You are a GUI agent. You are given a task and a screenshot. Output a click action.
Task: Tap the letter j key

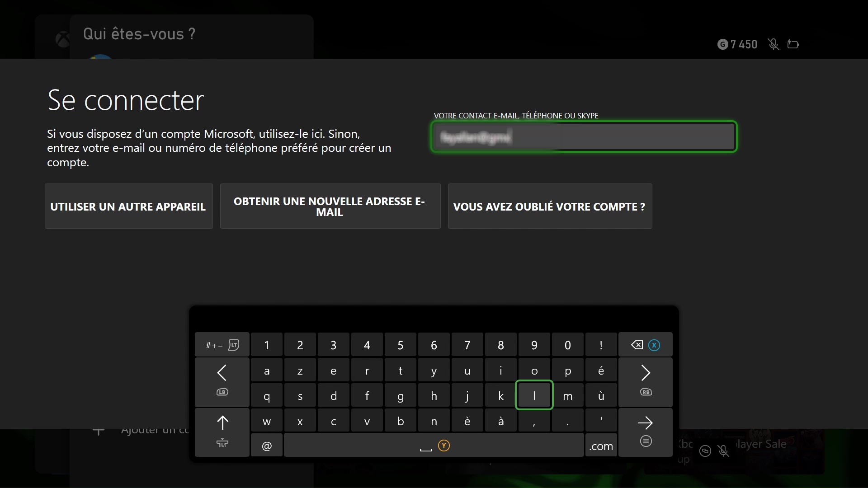467,396
